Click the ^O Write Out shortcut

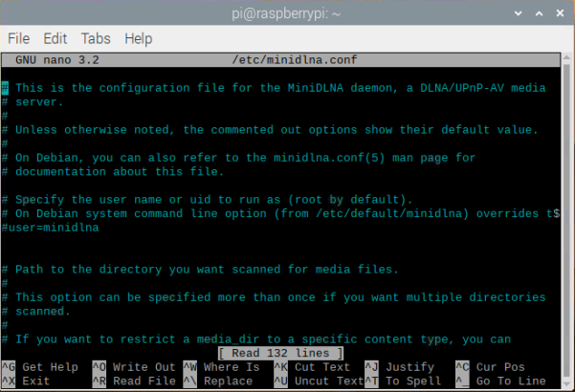134,367
